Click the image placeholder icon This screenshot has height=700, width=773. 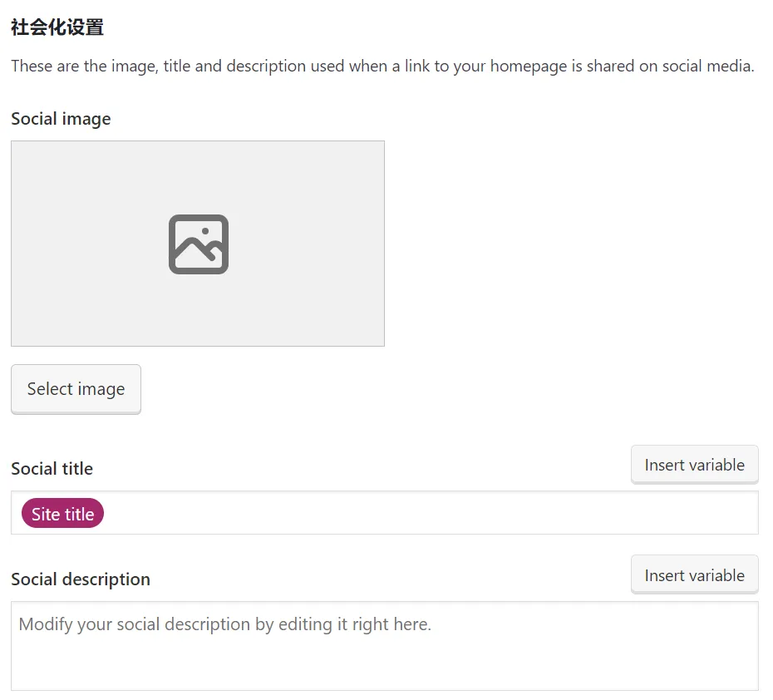pyautogui.click(x=198, y=244)
